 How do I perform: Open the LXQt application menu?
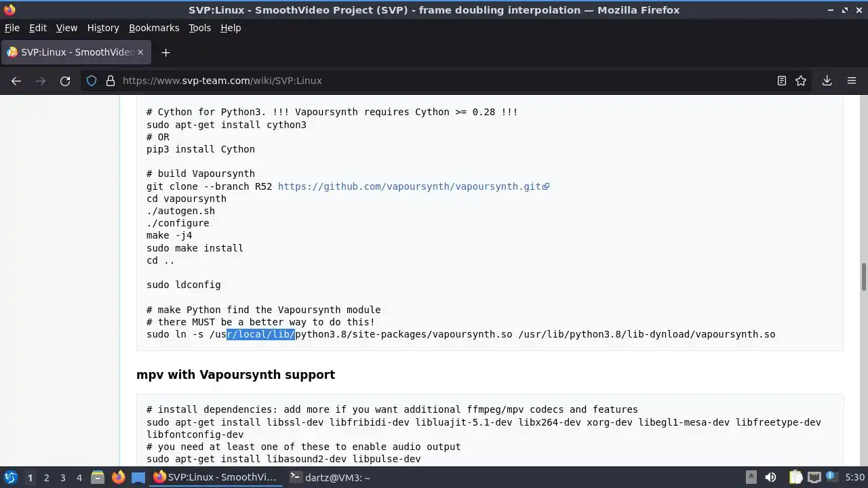[x=11, y=478]
